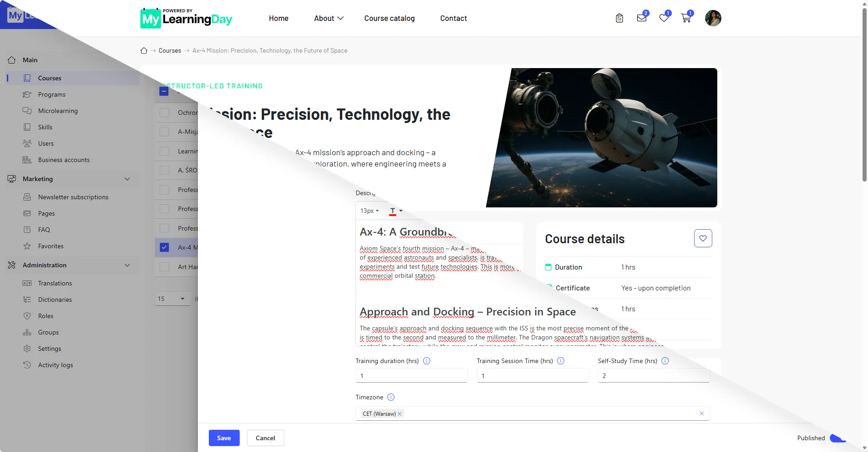Clear the Timezone field with the X

point(702,413)
